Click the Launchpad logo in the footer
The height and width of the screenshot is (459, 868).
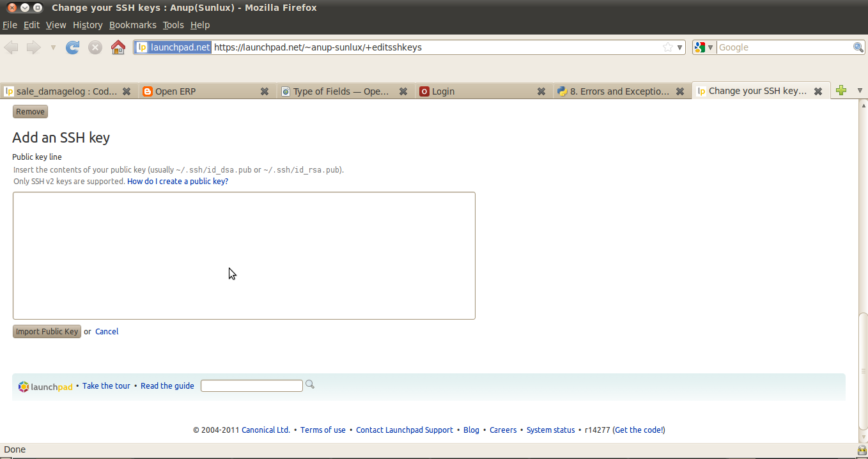[45, 385]
